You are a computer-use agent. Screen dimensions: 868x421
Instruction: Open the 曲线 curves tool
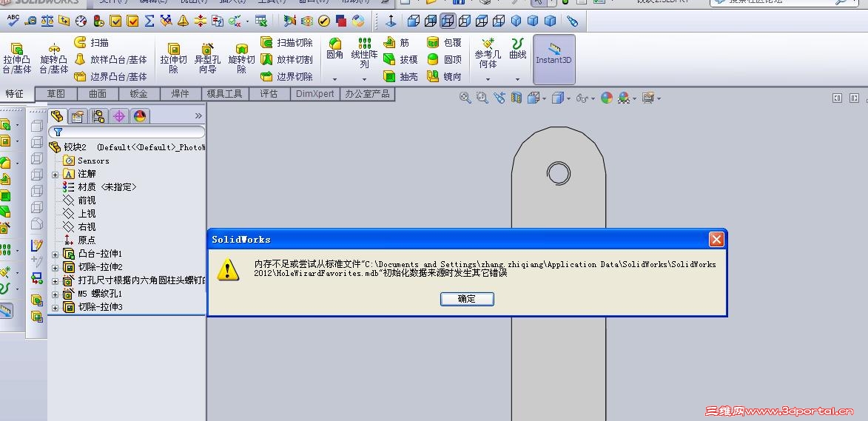point(517,49)
